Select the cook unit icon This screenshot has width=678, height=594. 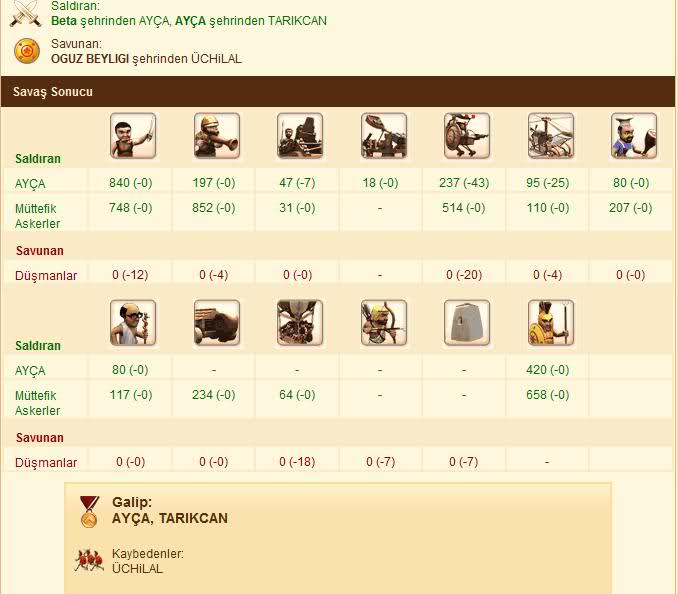click(x=634, y=136)
